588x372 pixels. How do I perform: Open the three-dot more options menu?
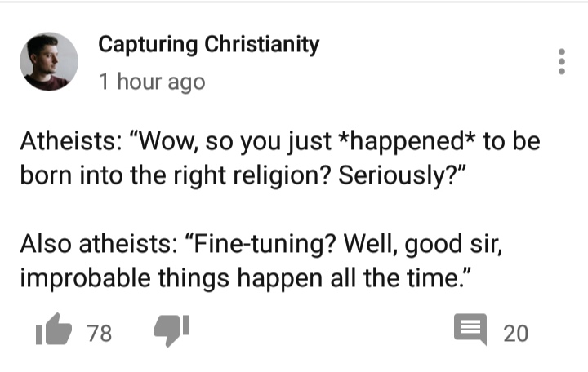pyautogui.click(x=561, y=61)
